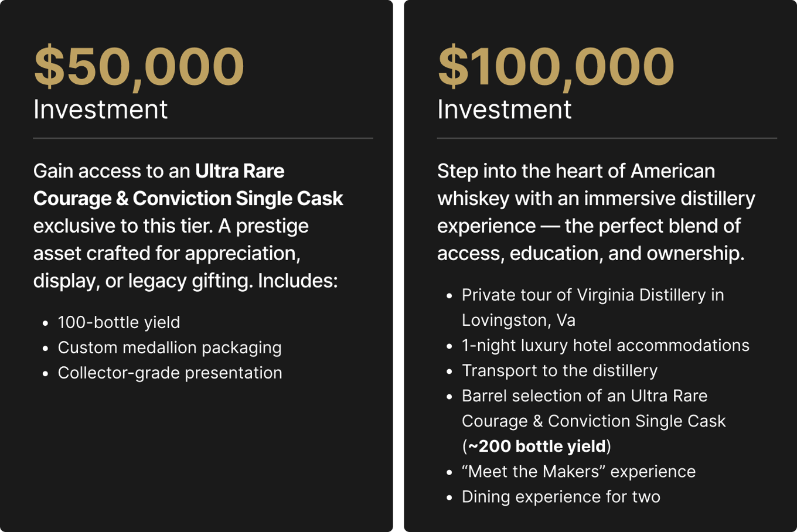Click the bold Ultra Rare text
This screenshot has height=532, width=797.
[x=240, y=171]
